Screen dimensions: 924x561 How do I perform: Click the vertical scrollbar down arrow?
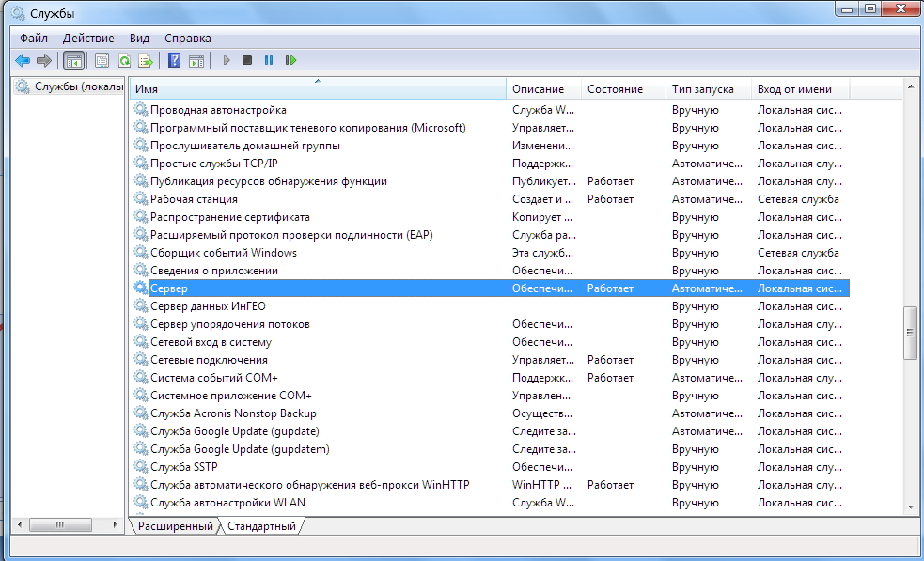910,507
